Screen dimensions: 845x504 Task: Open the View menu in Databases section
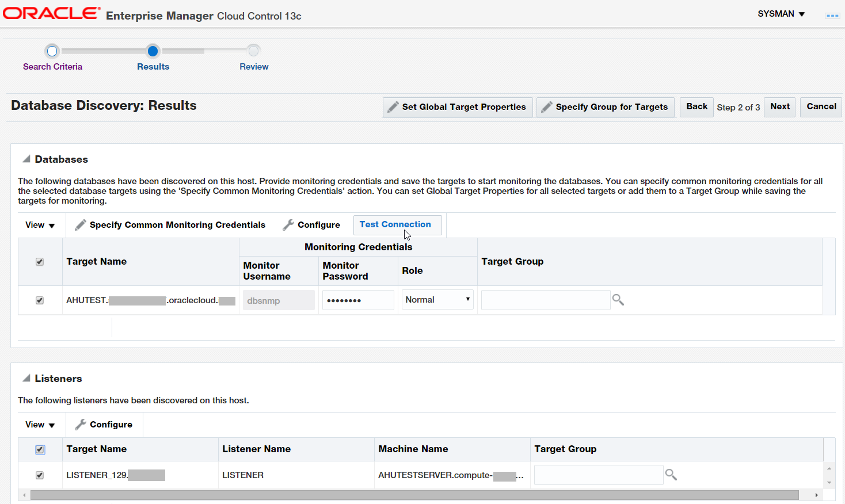click(x=40, y=225)
